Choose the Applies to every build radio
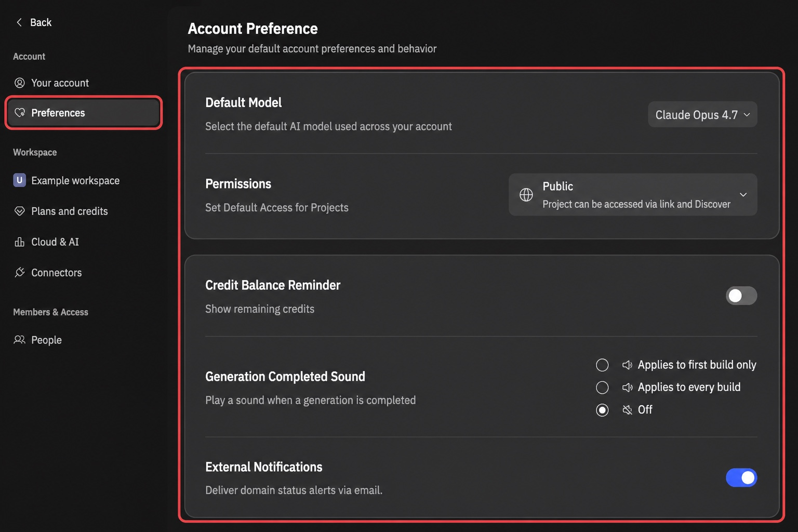Viewport: 798px width, 532px height. 602,388
